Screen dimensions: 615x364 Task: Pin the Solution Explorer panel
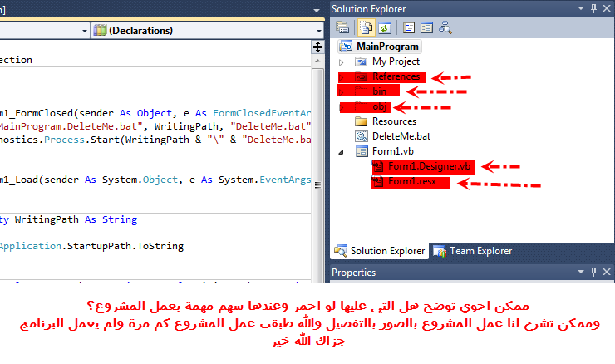(x=593, y=8)
